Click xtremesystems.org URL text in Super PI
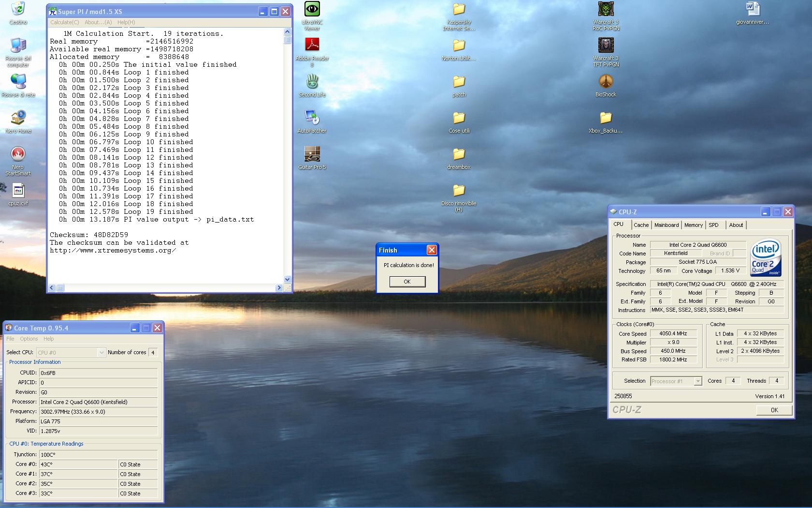812x508 pixels. pos(113,250)
